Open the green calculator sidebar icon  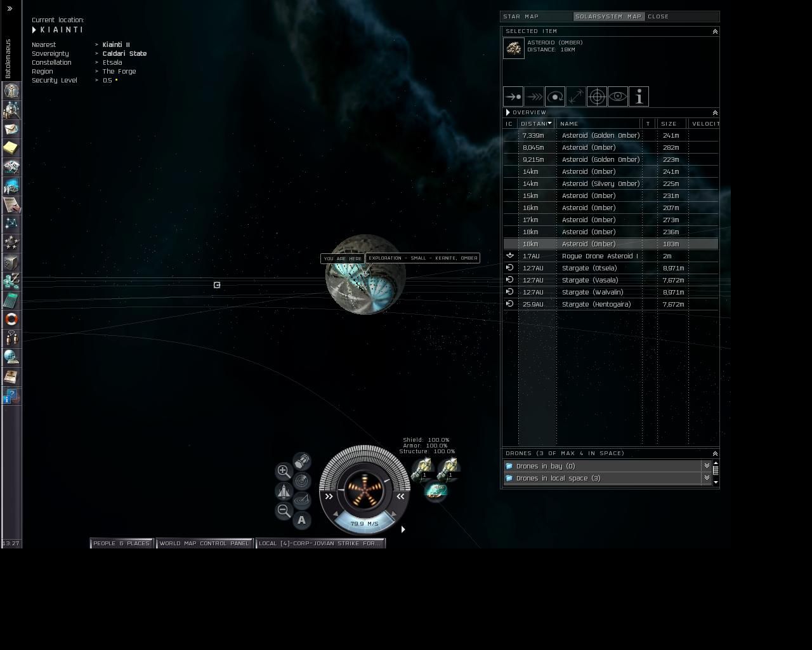(11, 300)
